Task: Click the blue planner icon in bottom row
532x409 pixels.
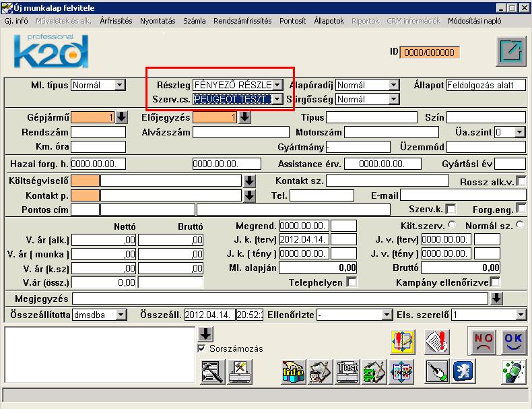Action: (401, 372)
